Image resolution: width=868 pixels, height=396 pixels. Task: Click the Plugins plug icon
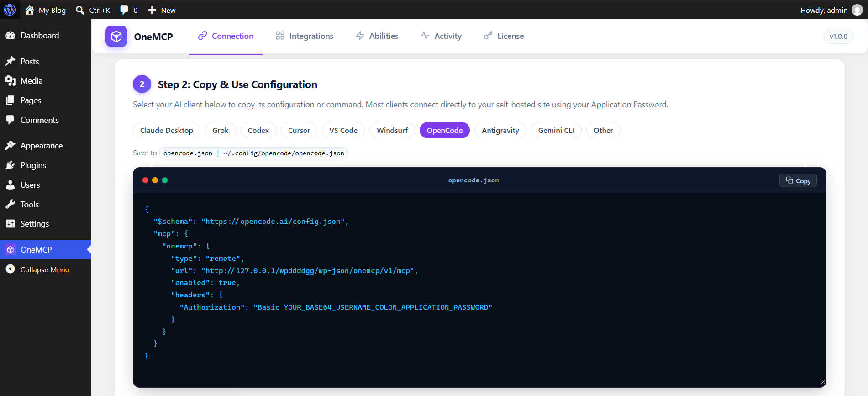tap(10, 165)
